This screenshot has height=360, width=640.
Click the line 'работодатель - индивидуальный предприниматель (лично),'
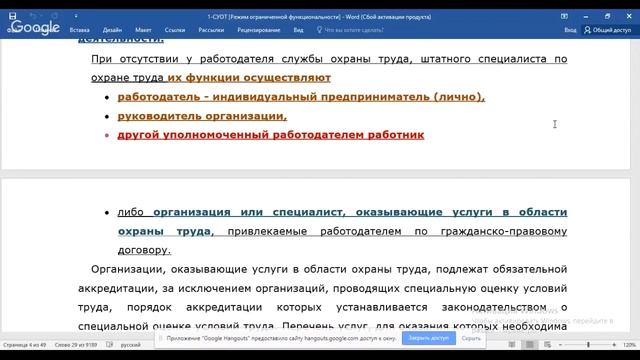click(301, 97)
